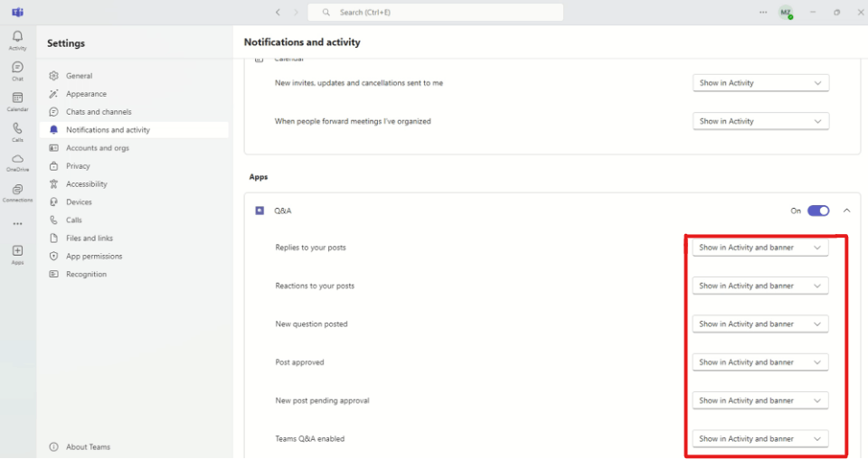The width and height of the screenshot is (868, 459).
Task: Open Replies to your posts dropdown
Action: [760, 248]
